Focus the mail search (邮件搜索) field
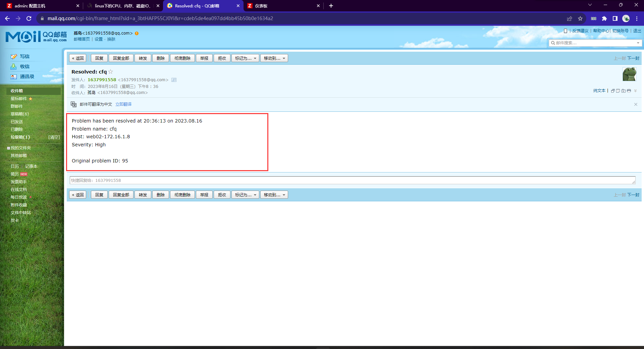The width and height of the screenshot is (644, 349). [x=595, y=43]
